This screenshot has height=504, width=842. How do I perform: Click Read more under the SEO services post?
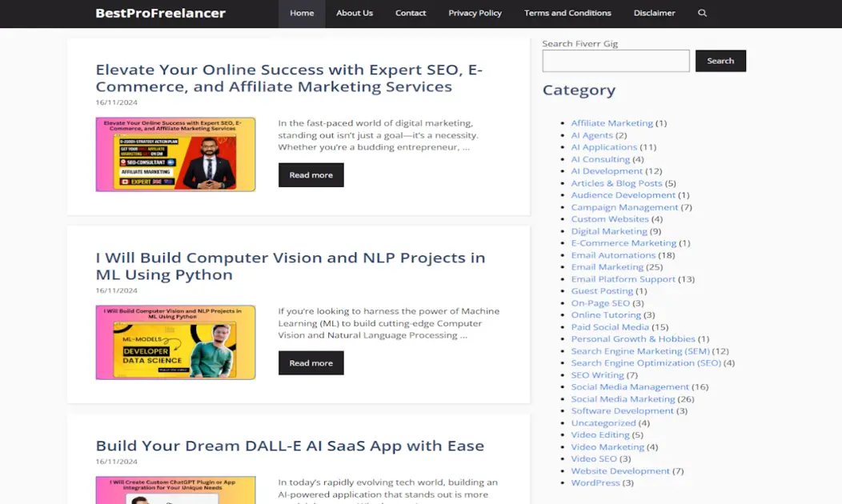point(311,174)
